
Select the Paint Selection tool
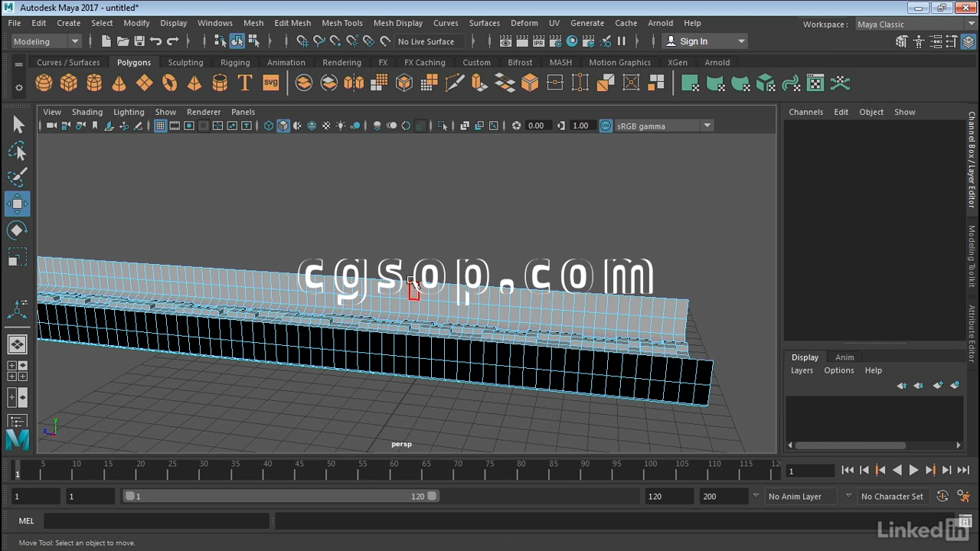click(18, 178)
